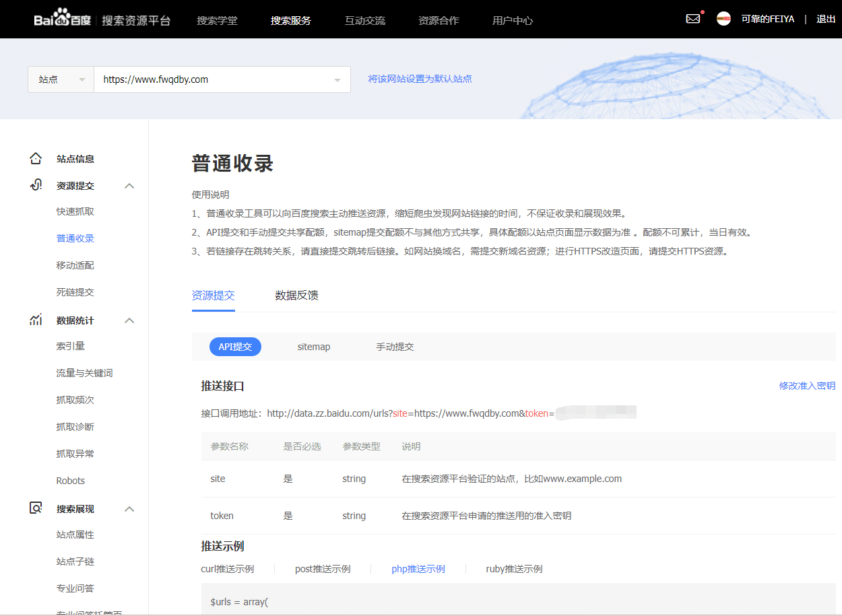Click the 可靠的FEIYA avatar icon
Screen dimensions: 842x616
click(723, 18)
